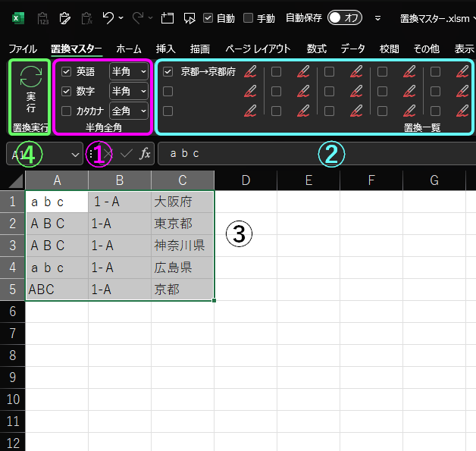Viewport: 476px width, 451px height.
Task: Switch to the 校閲 tab
Action: [389, 49]
